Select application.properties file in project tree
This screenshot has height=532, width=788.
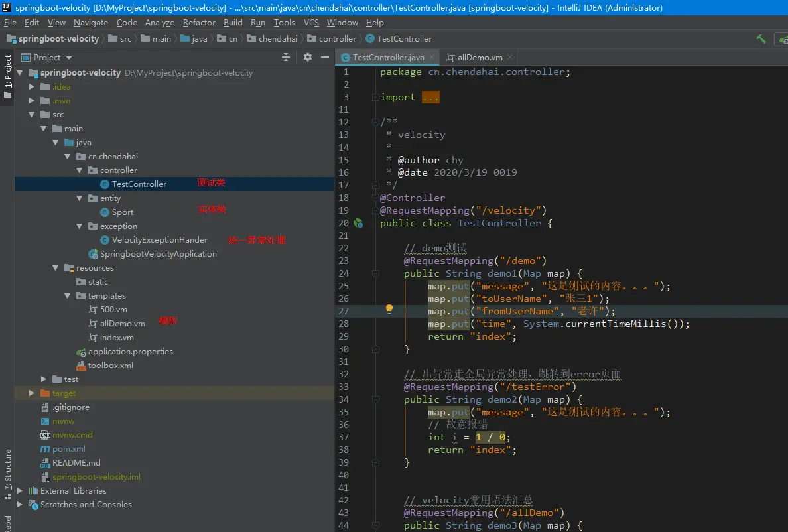click(x=130, y=352)
